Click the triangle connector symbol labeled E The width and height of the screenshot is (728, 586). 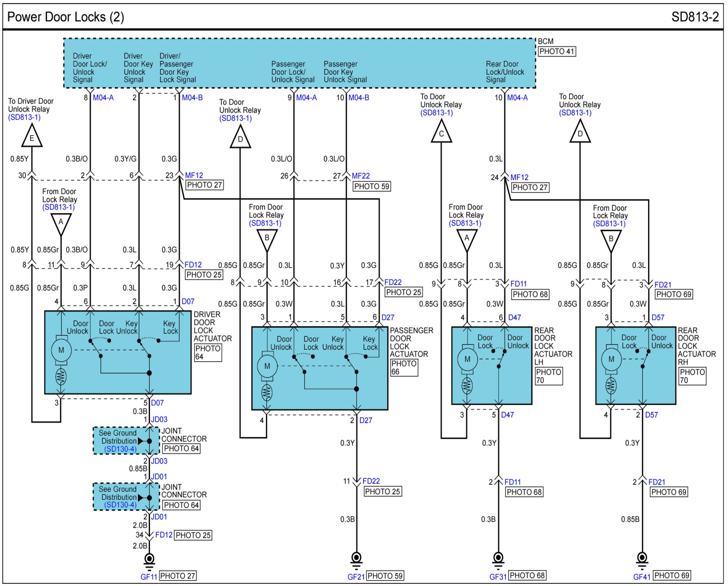32,137
